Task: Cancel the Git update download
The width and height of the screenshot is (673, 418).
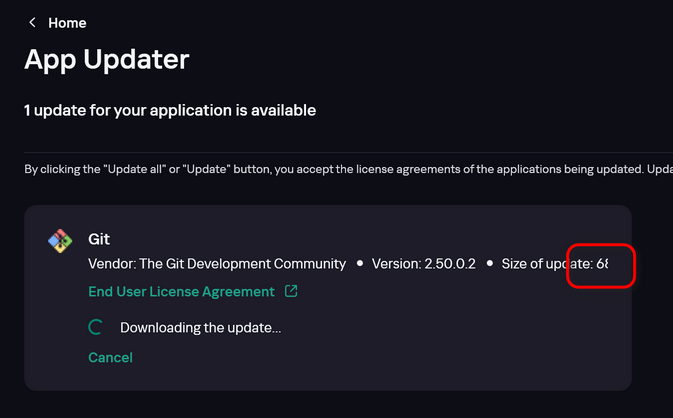Action: pyautogui.click(x=110, y=357)
